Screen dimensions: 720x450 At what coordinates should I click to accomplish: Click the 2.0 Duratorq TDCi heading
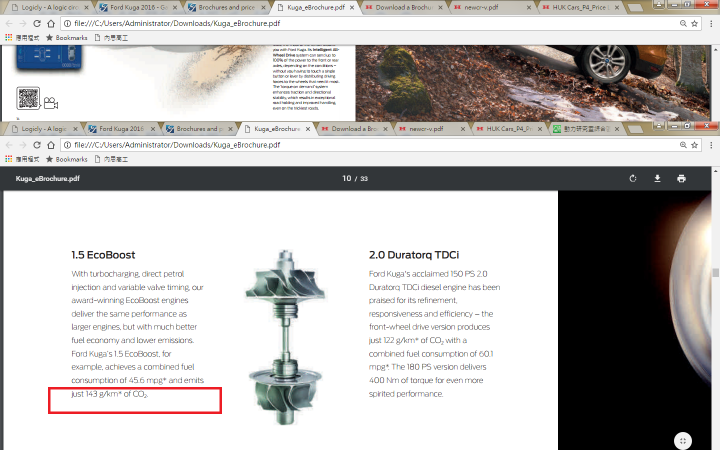414,255
